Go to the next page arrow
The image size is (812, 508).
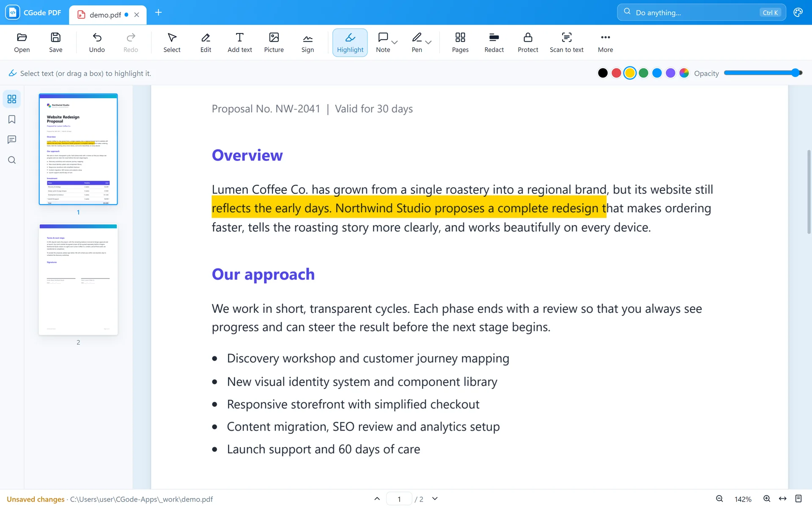(x=435, y=499)
